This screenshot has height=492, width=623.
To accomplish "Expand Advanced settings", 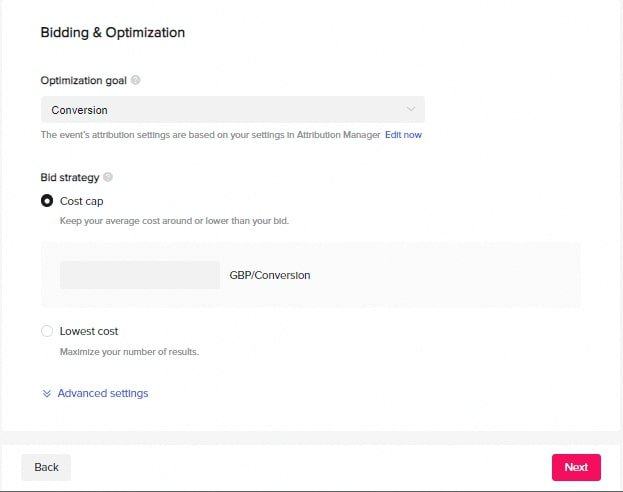I will coord(103,393).
